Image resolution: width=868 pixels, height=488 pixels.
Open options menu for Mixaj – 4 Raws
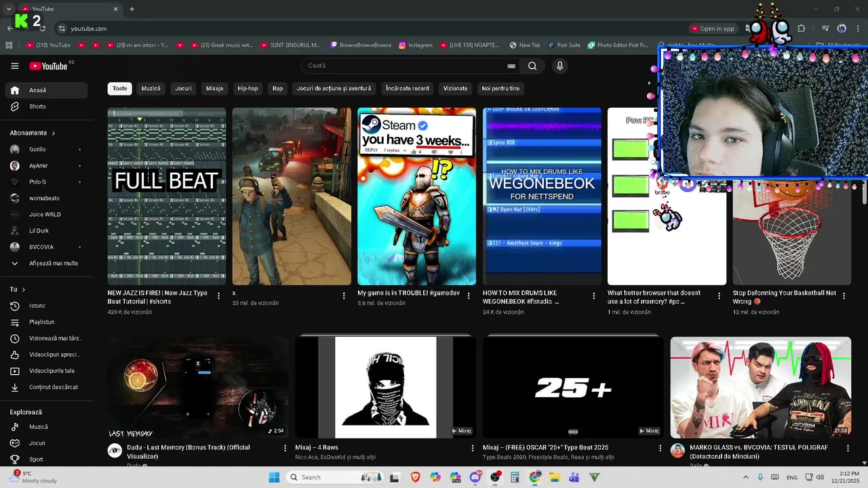point(473,448)
